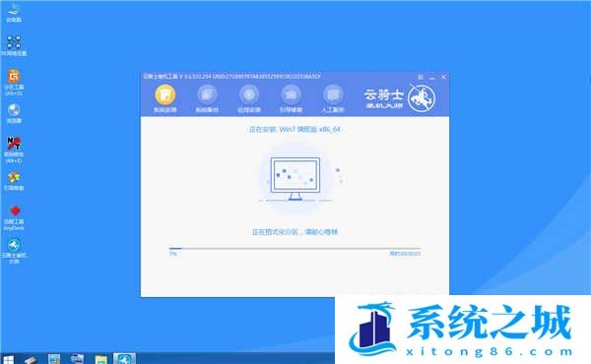Open the globe browser desktop icon
The height and width of the screenshot is (364, 591).
pos(14,113)
